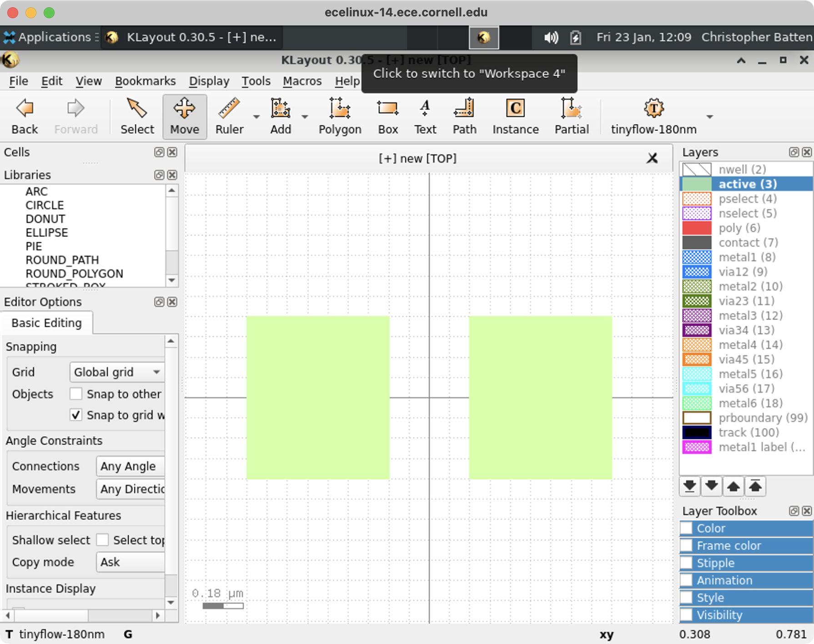Image resolution: width=814 pixels, height=644 pixels.
Task: Switch to the Basic Editing tab
Action: (47, 323)
